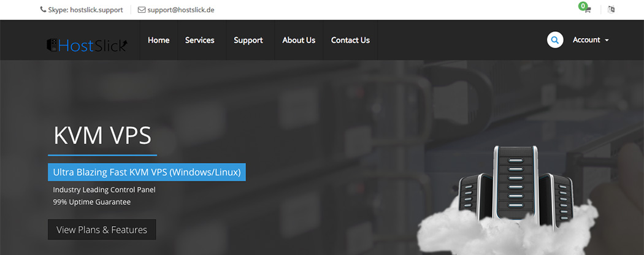Open the shopping cart icon
Screen dimensions: 644x255
[x=588, y=10]
